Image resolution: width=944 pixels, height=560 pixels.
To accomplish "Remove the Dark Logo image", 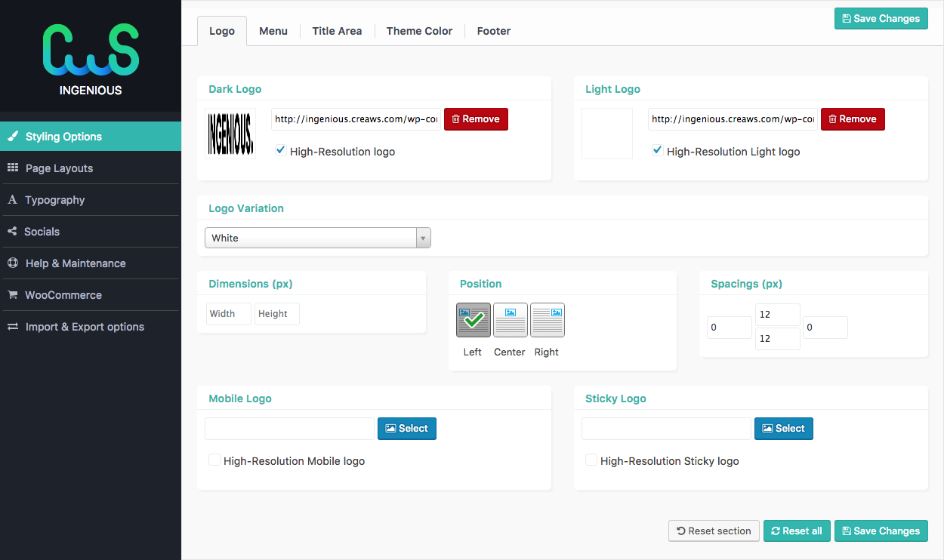I will pyautogui.click(x=476, y=119).
